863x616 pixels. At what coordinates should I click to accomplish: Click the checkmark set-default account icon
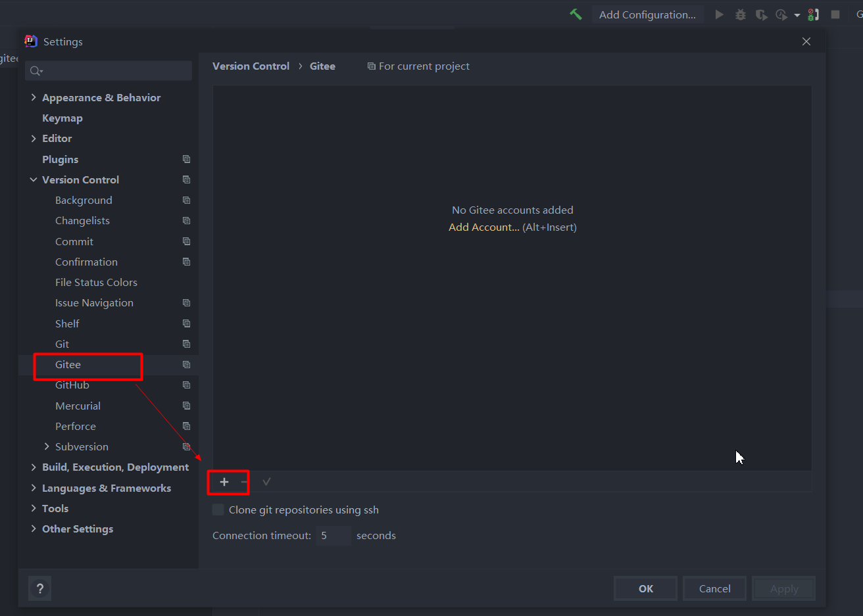(266, 482)
